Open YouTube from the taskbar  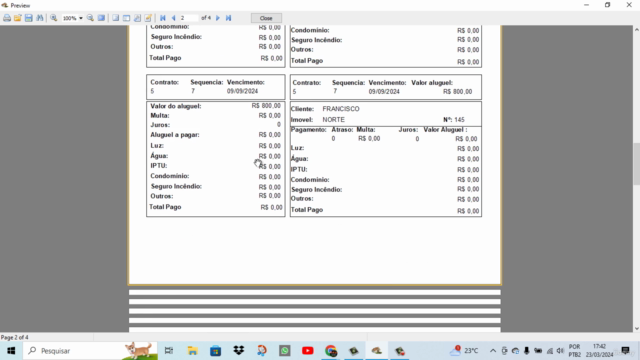coord(308,351)
